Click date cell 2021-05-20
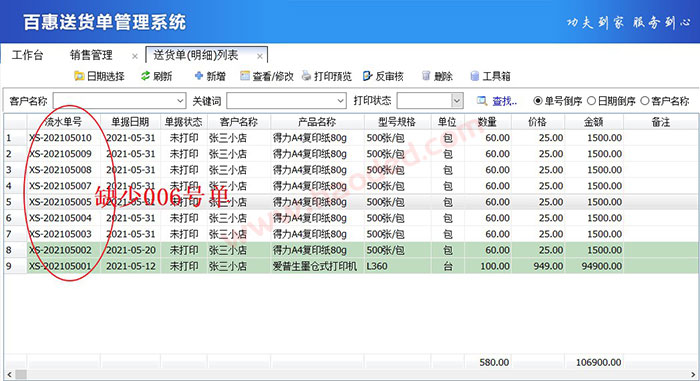The width and height of the screenshot is (700, 381). coord(130,251)
